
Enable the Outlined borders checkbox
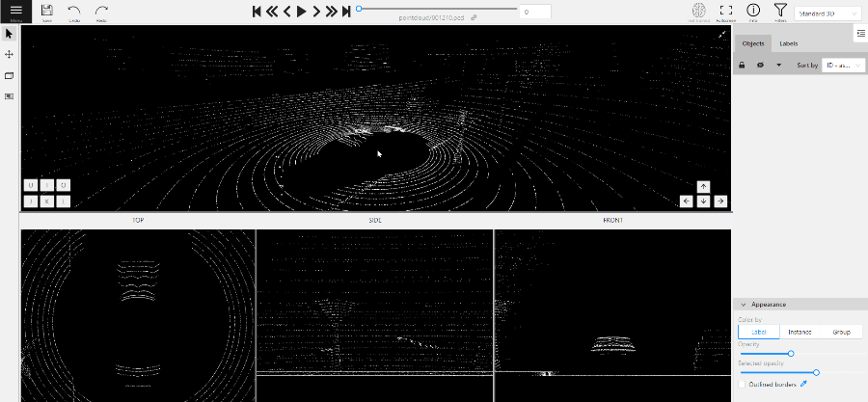pos(742,384)
